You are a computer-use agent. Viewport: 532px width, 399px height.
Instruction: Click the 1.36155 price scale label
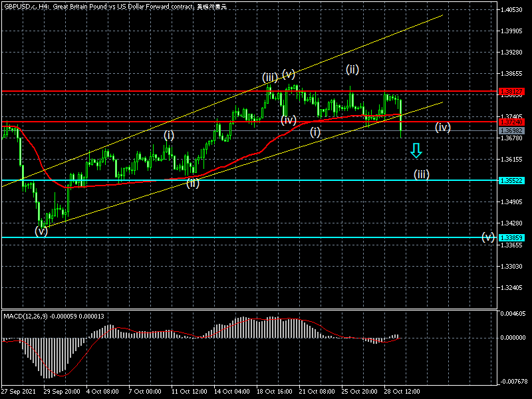(511, 159)
